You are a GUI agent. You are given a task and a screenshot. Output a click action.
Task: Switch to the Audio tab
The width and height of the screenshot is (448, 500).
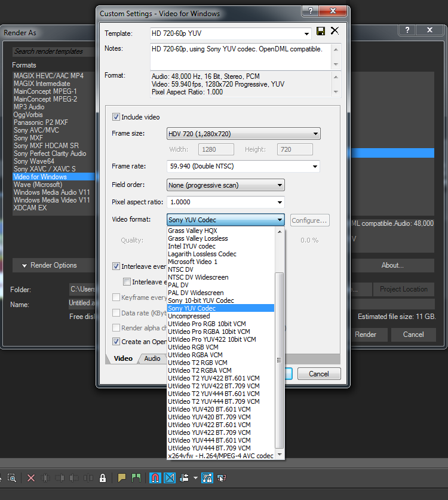coord(152,358)
